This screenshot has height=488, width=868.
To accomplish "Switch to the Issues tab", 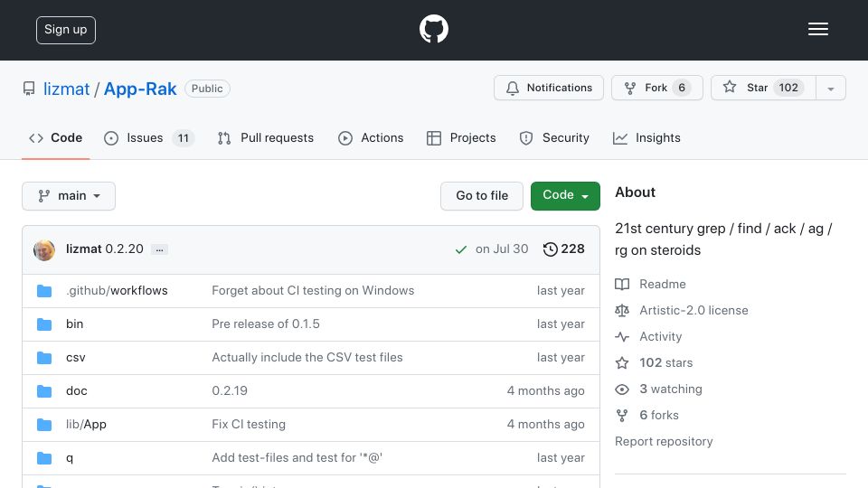I will pos(149,137).
